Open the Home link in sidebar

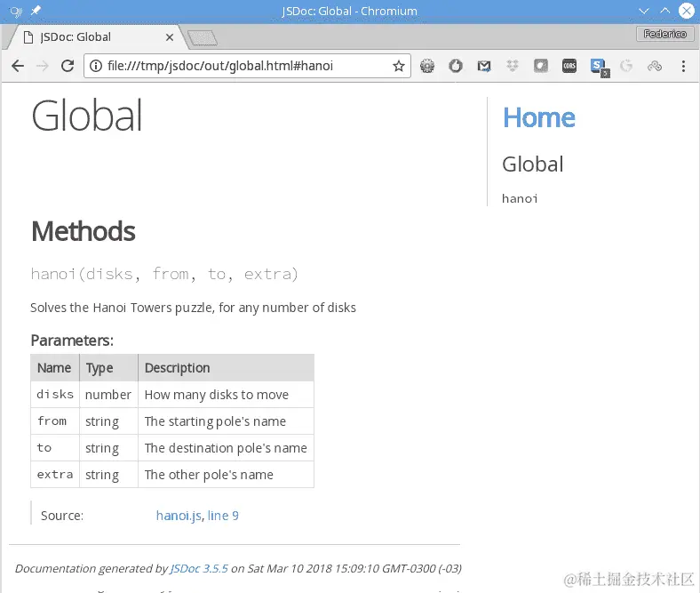(539, 117)
